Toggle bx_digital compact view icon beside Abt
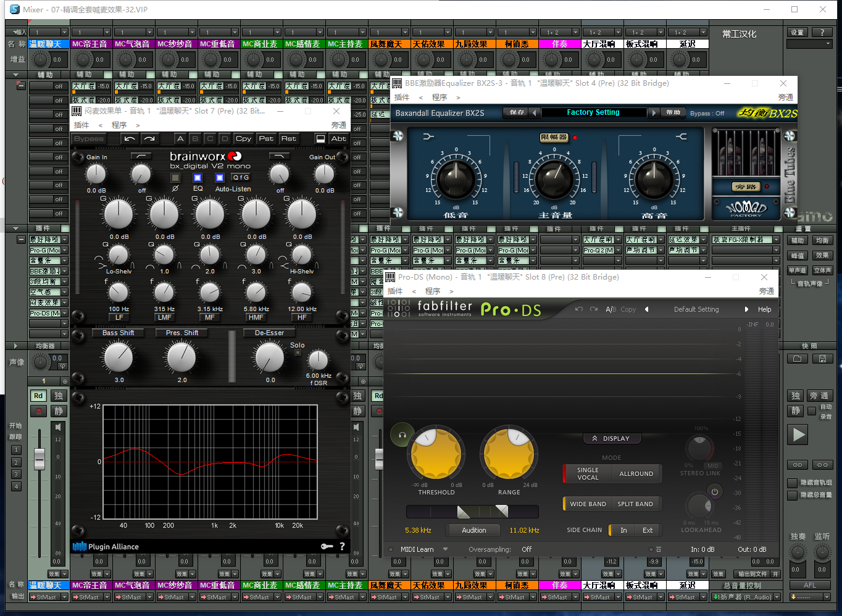Screen dimensions: 842x616 [320, 139]
